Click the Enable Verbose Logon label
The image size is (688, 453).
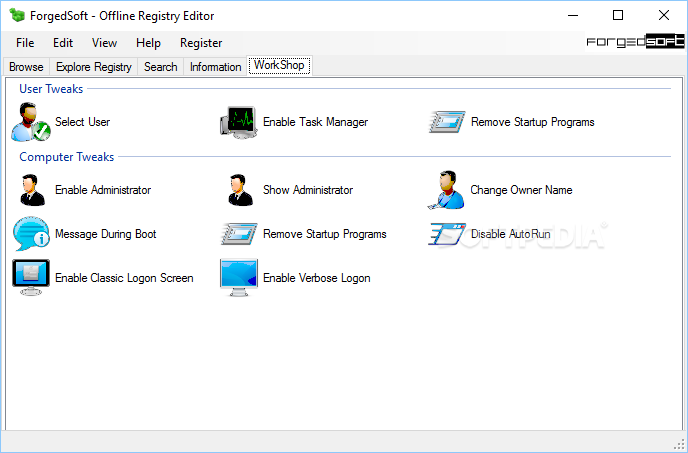(317, 278)
